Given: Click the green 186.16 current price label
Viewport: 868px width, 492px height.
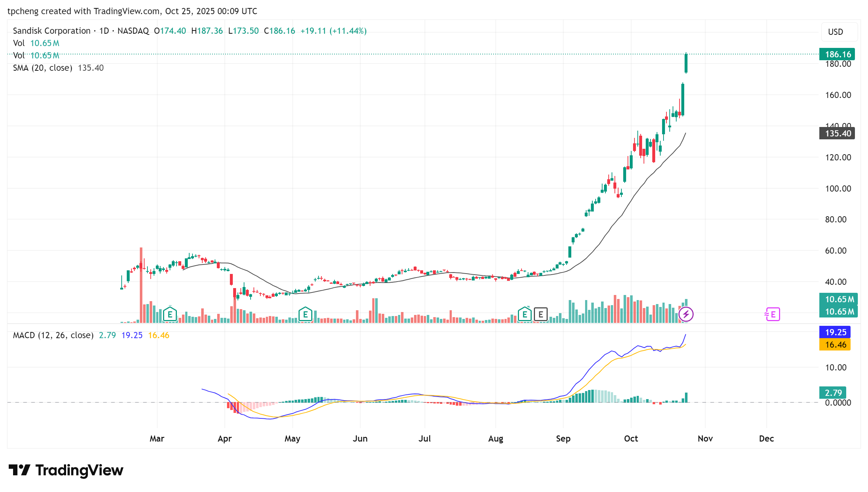Looking at the screenshot, I should (x=837, y=54).
